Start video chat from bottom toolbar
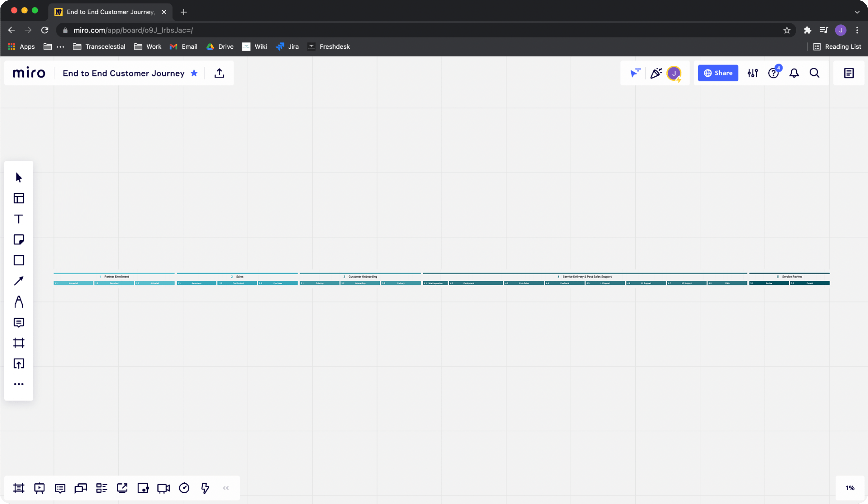Viewport: 868px width, 504px height. (x=163, y=488)
